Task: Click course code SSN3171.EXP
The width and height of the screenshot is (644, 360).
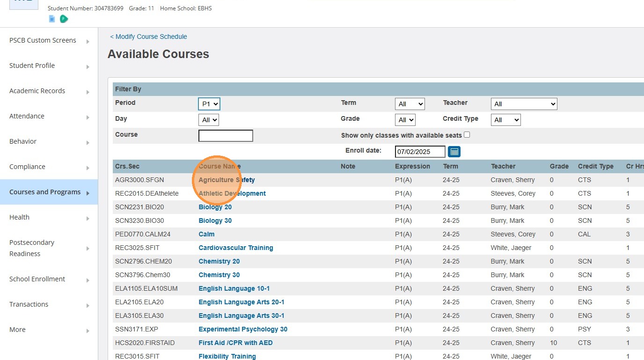Action: (x=137, y=329)
